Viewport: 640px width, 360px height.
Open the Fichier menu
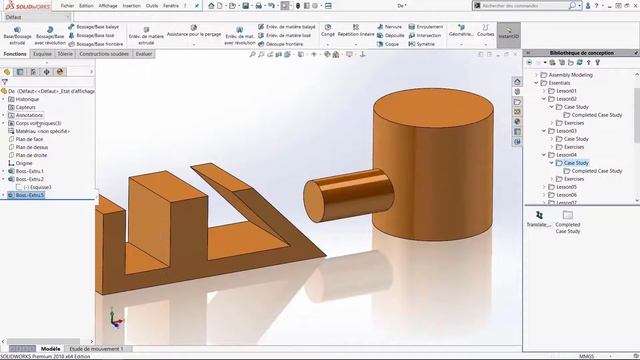click(x=67, y=6)
